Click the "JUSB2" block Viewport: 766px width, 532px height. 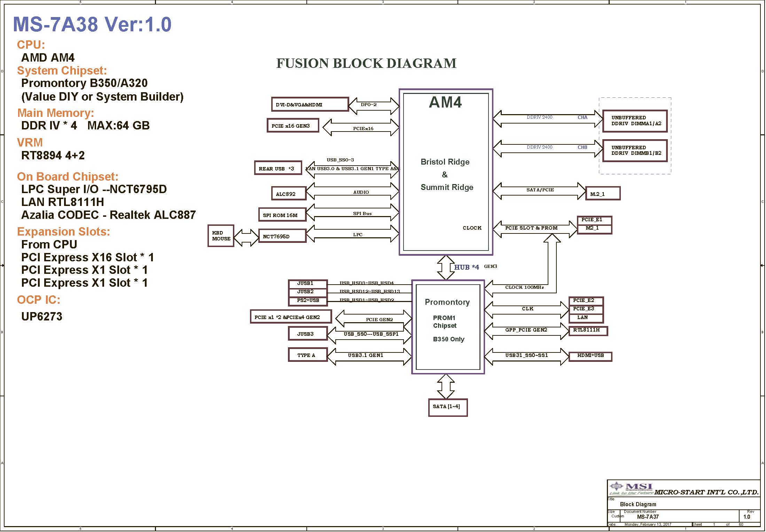308,292
